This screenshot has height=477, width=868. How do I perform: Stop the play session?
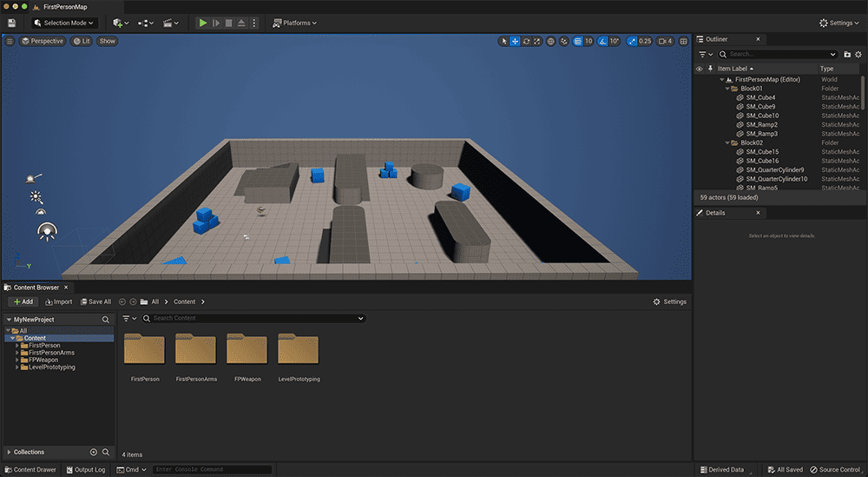(228, 23)
